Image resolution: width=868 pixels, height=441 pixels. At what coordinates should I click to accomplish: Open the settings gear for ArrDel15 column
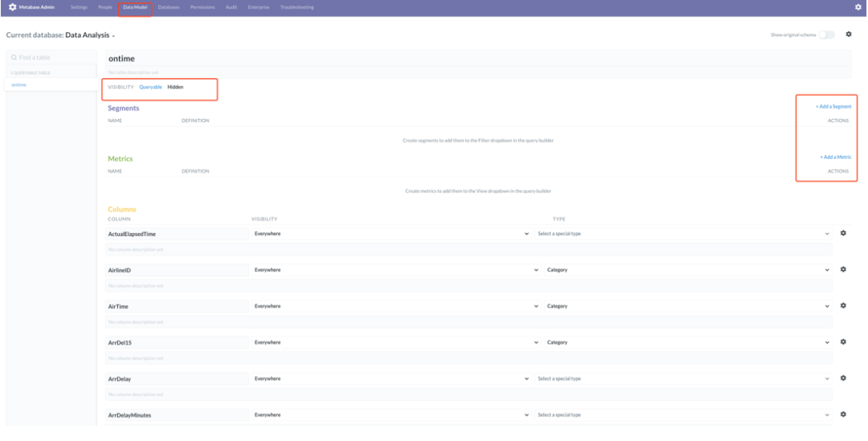point(843,342)
